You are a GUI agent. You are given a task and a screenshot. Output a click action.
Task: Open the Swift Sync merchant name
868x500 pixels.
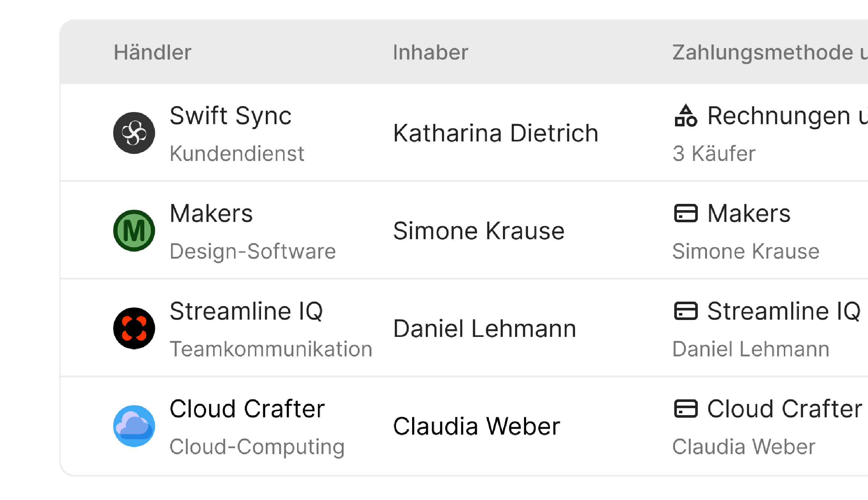click(x=231, y=116)
